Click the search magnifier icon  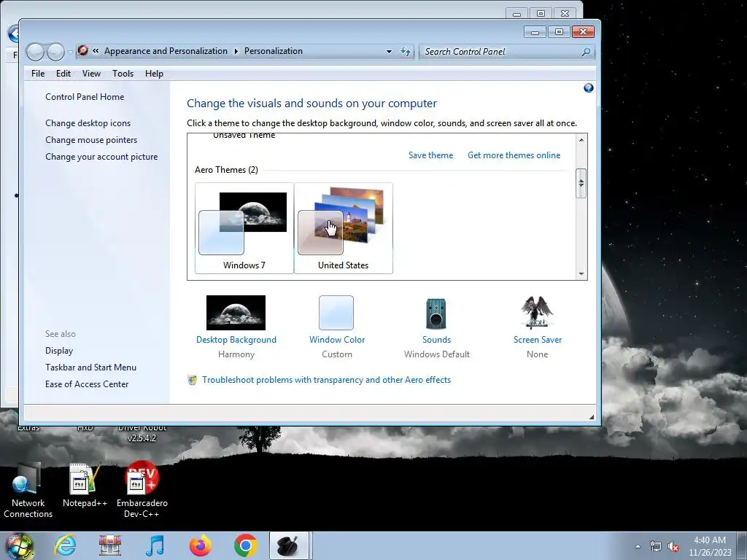tap(587, 52)
